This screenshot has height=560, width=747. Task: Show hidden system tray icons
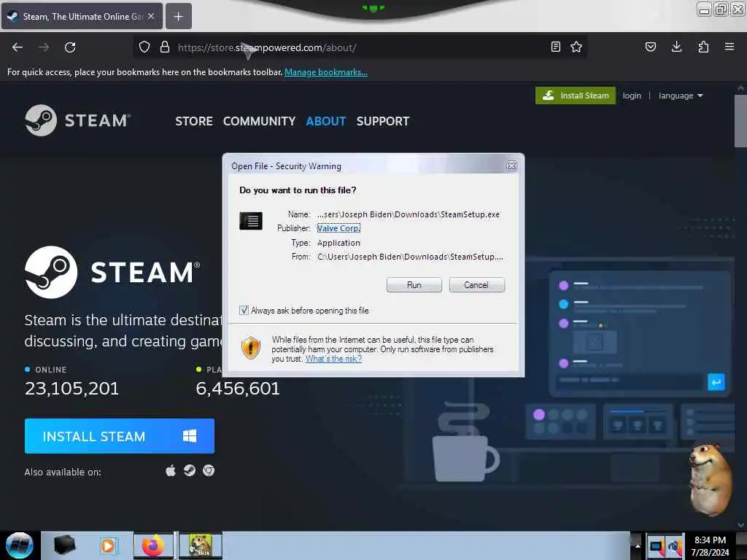(637, 545)
